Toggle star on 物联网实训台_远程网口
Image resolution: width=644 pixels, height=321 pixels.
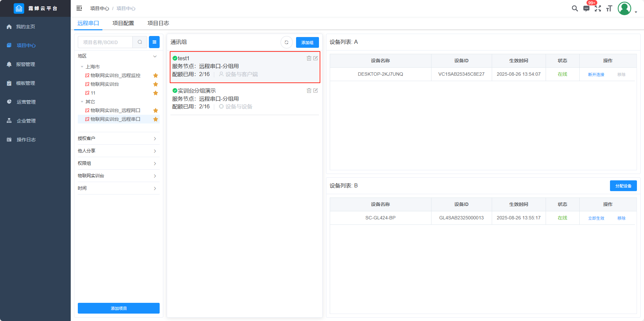tap(156, 110)
